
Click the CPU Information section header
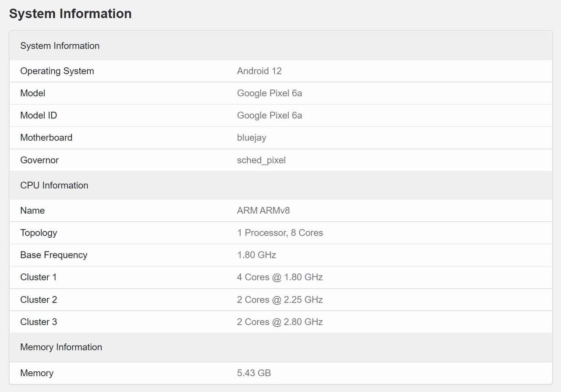point(54,185)
